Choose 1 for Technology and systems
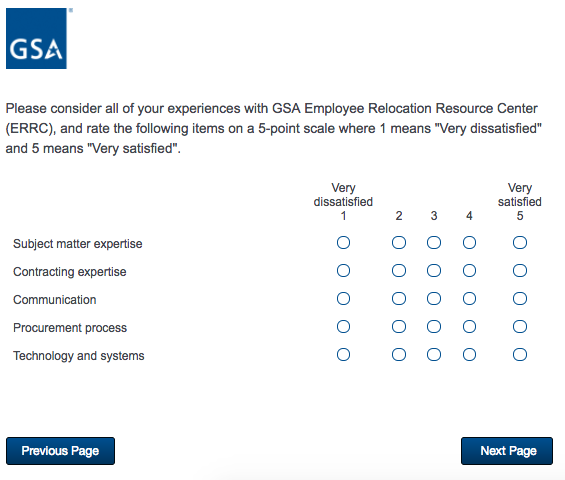Viewport: 565px width, 480px height. [x=343, y=355]
